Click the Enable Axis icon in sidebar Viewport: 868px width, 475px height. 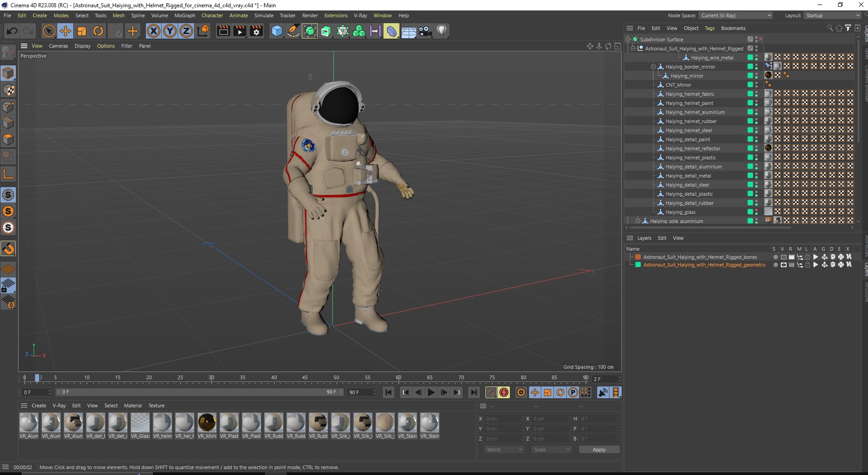[x=8, y=174]
